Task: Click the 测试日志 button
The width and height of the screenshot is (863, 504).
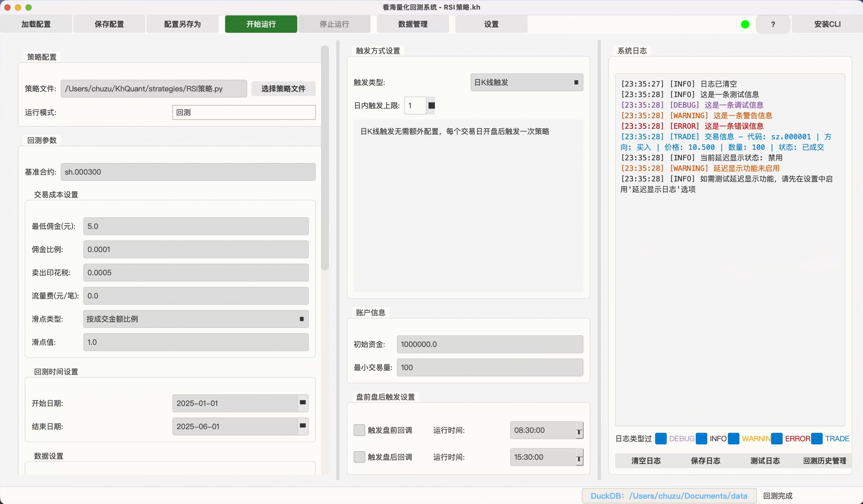Action: (765, 461)
